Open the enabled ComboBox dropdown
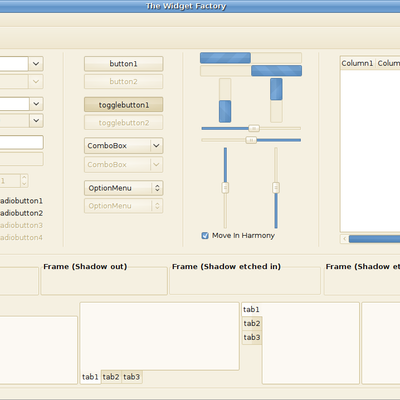The image size is (400, 400). [x=123, y=146]
